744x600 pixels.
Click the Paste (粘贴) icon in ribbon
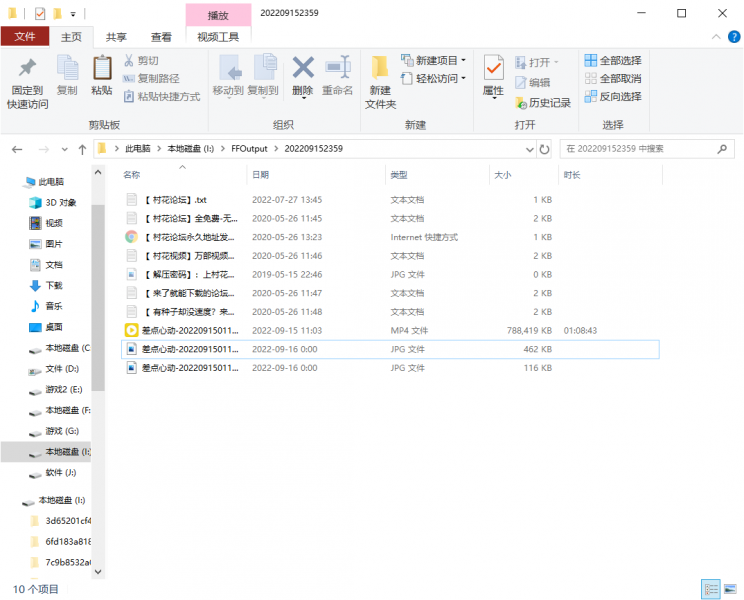tap(101, 69)
